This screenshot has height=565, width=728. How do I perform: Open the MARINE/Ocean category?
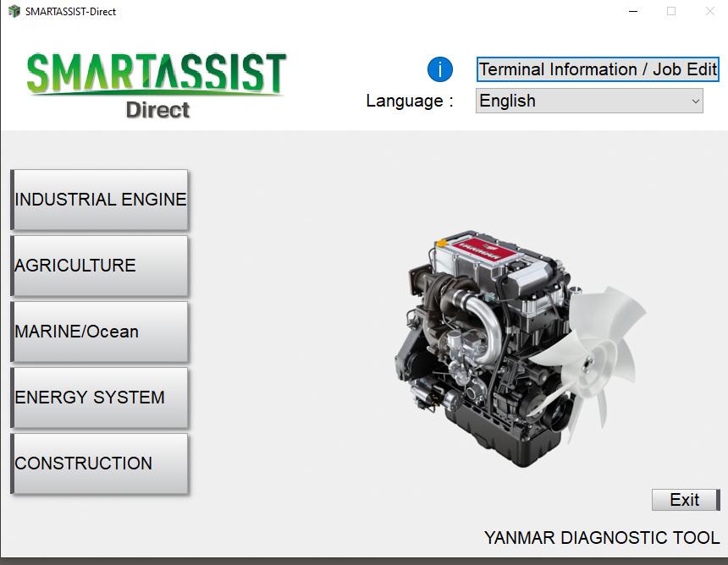click(x=99, y=332)
